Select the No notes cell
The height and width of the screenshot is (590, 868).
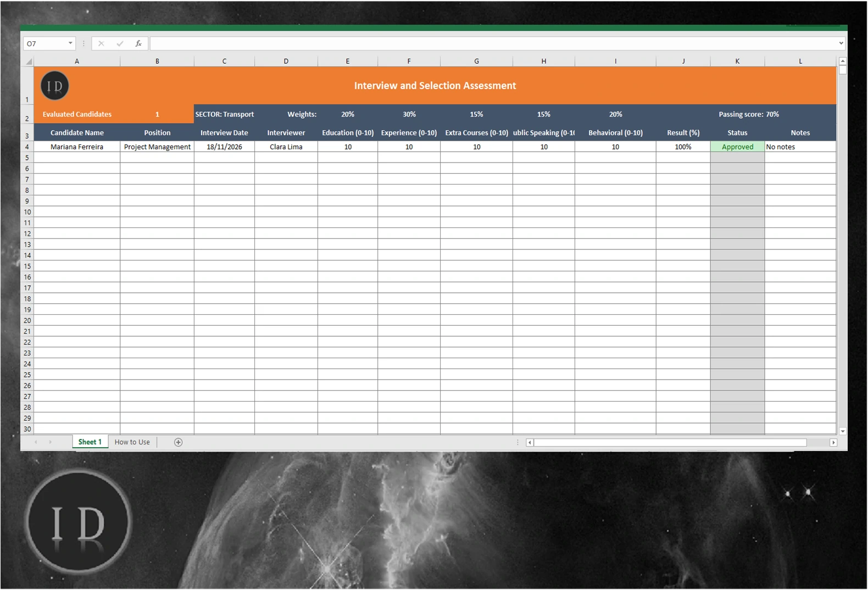[800, 147]
